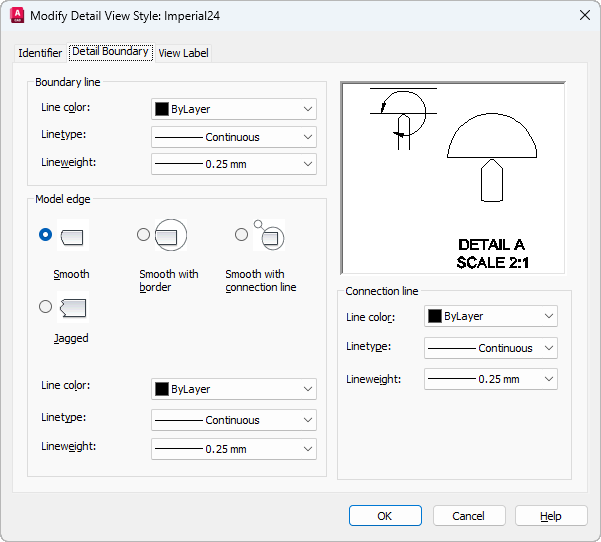The height and width of the screenshot is (542, 601).
Task: Click the Cancel button
Action: pos(469,516)
